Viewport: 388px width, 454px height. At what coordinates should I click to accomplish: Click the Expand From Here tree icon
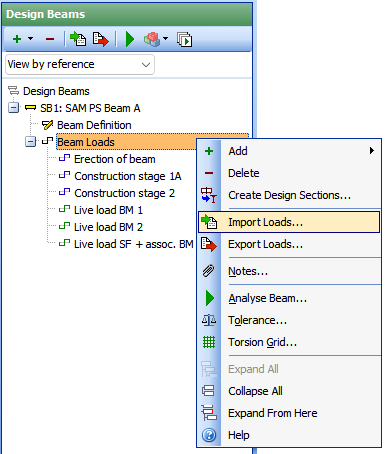[209, 413]
